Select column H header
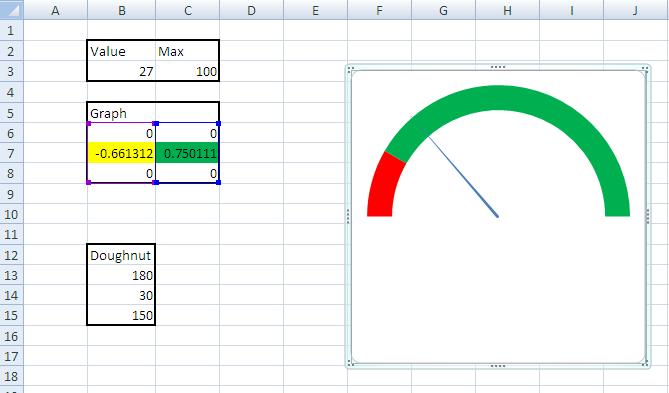Image resolution: width=669 pixels, height=393 pixels. click(x=508, y=9)
